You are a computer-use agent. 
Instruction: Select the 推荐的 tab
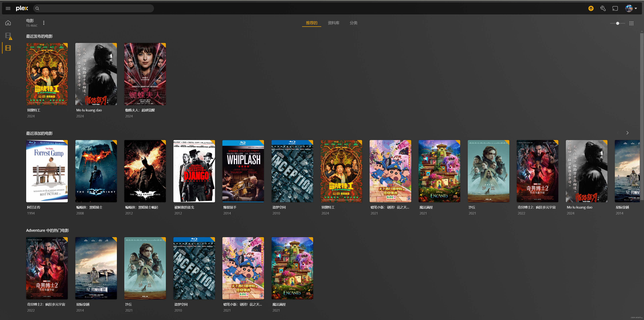click(x=311, y=23)
